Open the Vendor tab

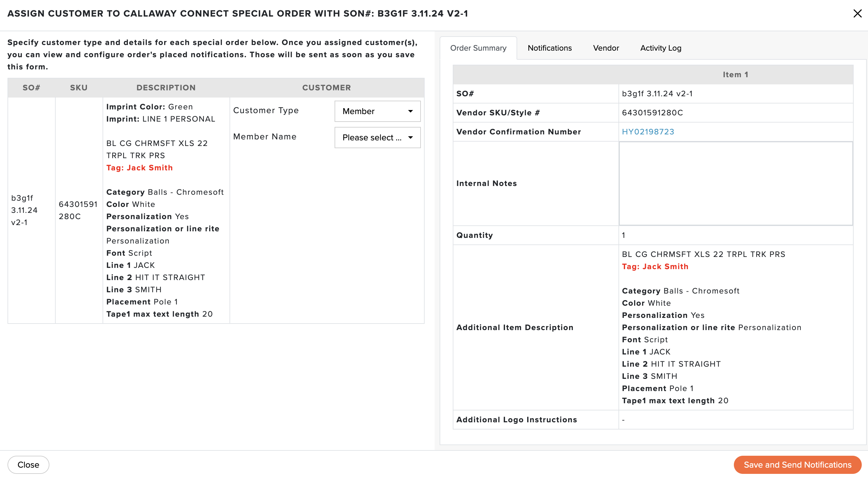(x=606, y=48)
